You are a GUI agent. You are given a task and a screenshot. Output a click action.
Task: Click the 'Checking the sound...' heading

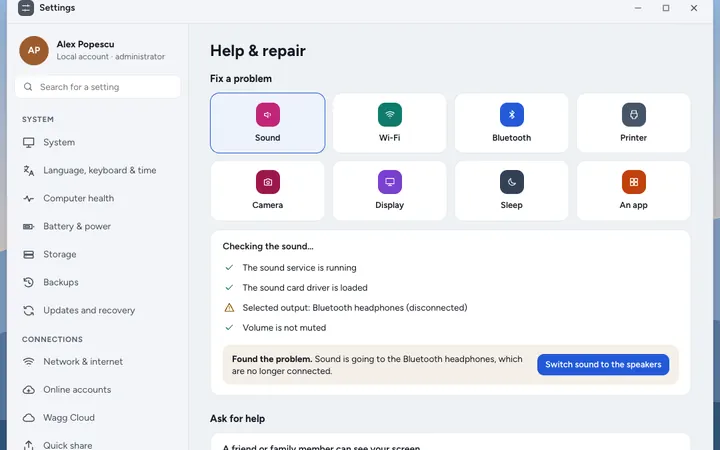point(268,247)
